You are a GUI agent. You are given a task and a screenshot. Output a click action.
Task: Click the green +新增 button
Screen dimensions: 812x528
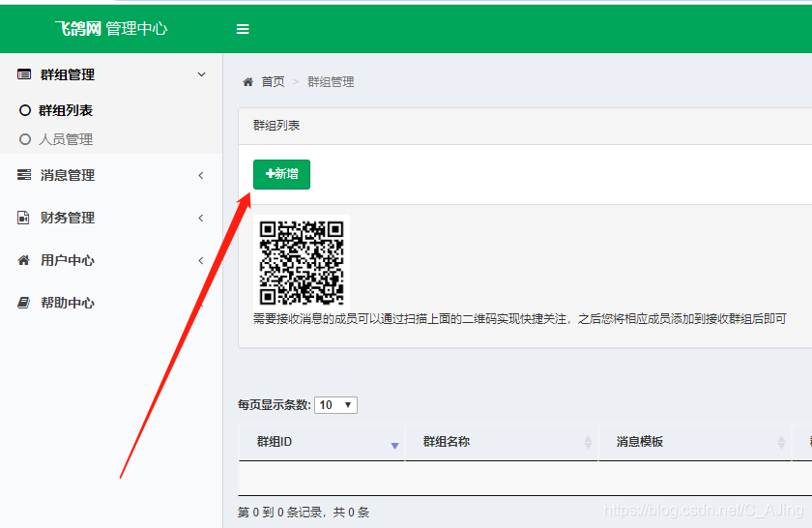[x=281, y=175]
